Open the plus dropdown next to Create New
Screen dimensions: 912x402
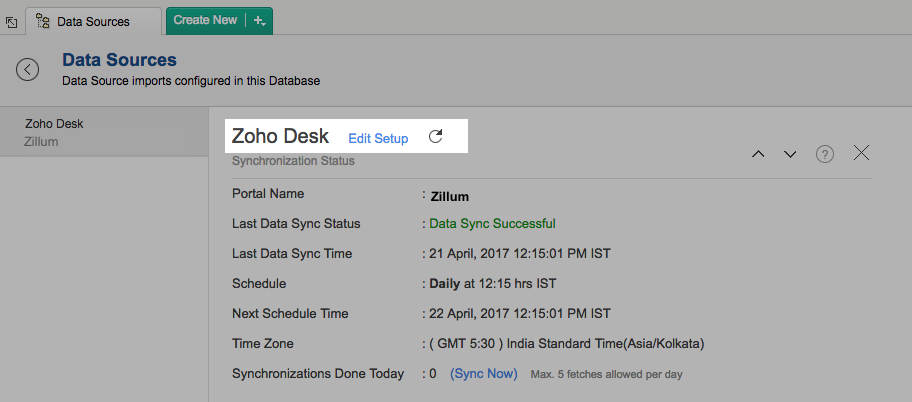[259, 20]
